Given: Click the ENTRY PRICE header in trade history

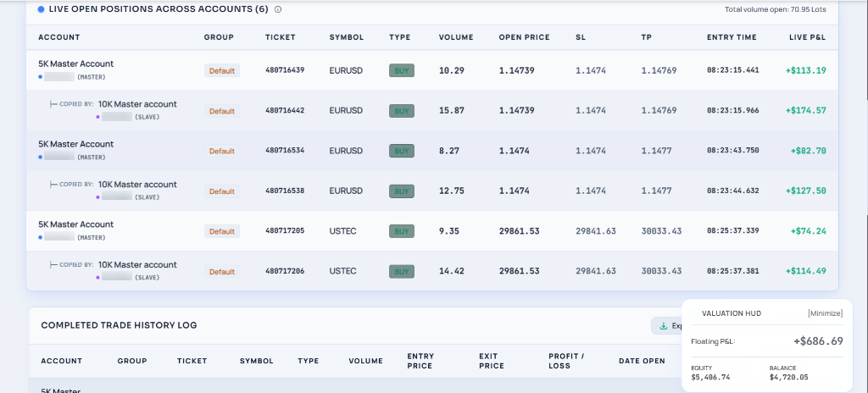Looking at the screenshot, I should [x=420, y=361].
